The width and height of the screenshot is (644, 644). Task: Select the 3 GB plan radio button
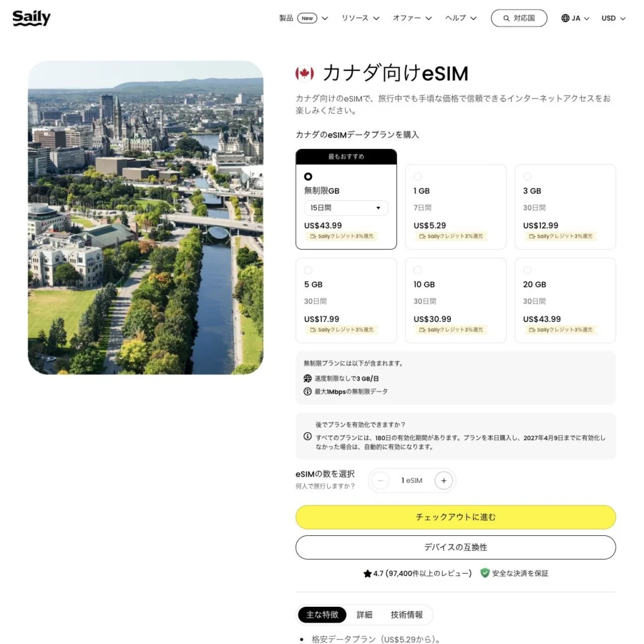coord(528,177)
